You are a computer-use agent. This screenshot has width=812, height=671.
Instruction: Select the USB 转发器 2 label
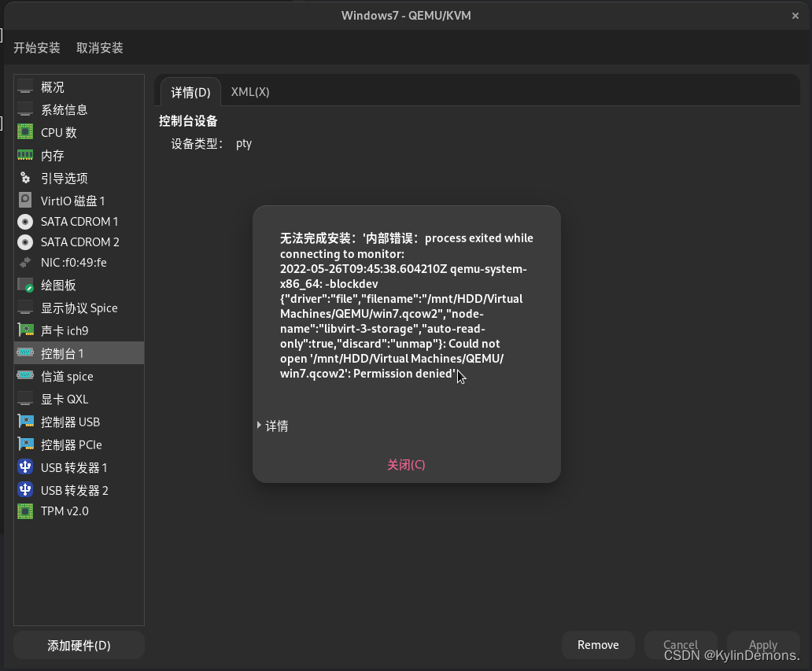(75, 490)
